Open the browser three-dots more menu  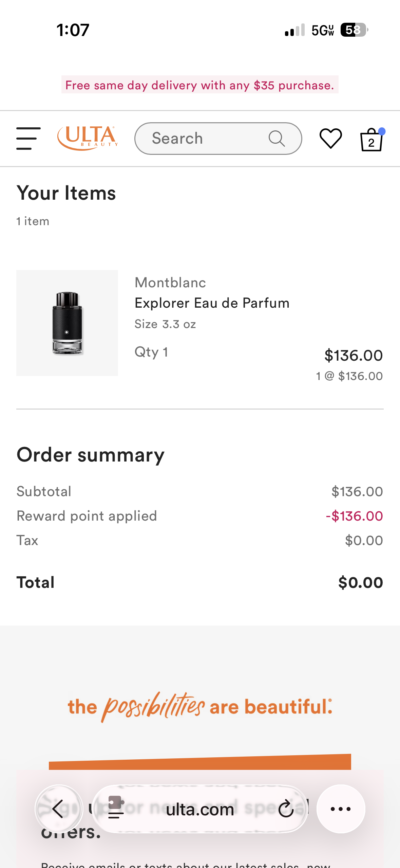[x=341, y=809]
